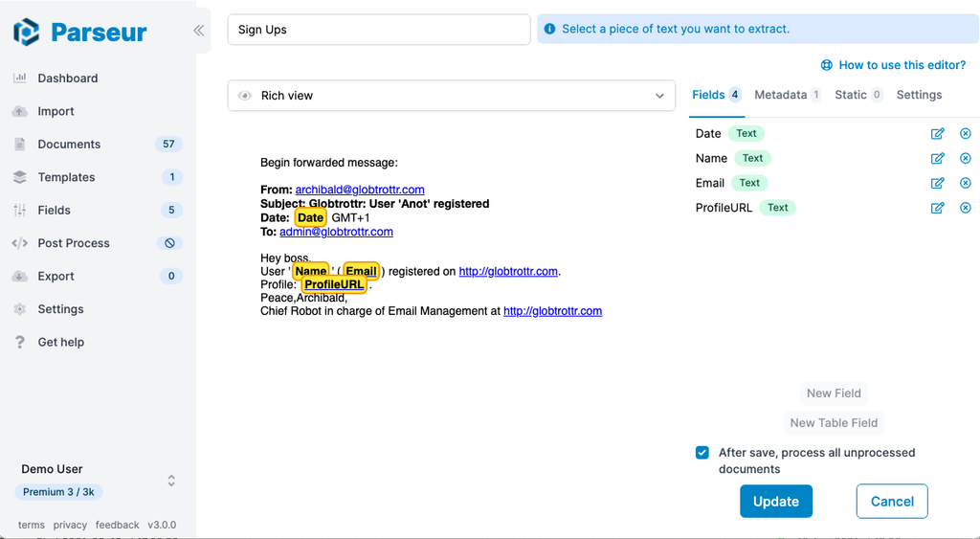This screenshot has width=980, height=539.
Task: Select the highlighted Date field in document
Action: pyautogui.click(x=311, y=217)
